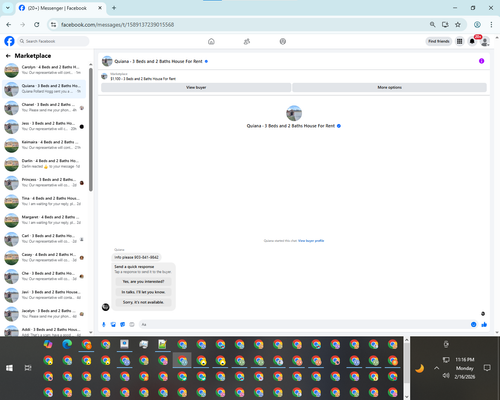
Task: Click the 'Info please' message bubble
Action: (136, 257)
